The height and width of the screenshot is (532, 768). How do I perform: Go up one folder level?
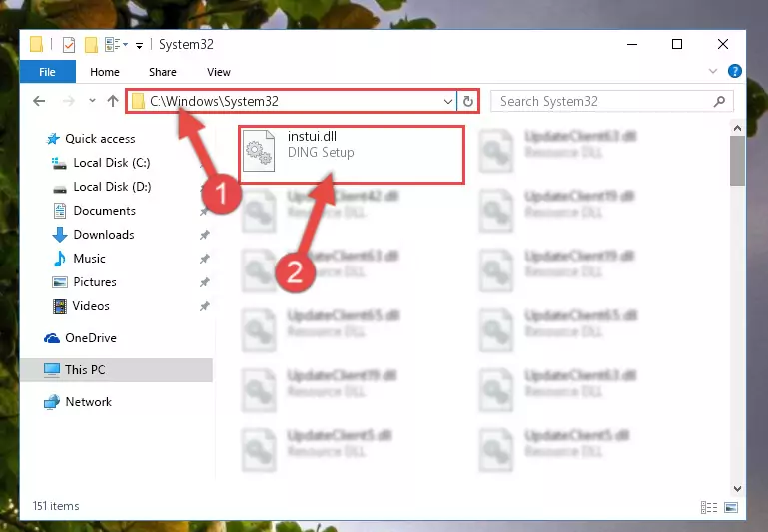113,101
